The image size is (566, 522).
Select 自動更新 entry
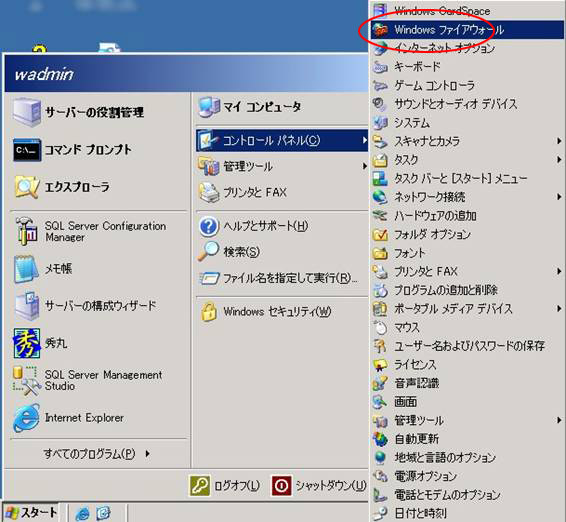[x=467, y=439]
